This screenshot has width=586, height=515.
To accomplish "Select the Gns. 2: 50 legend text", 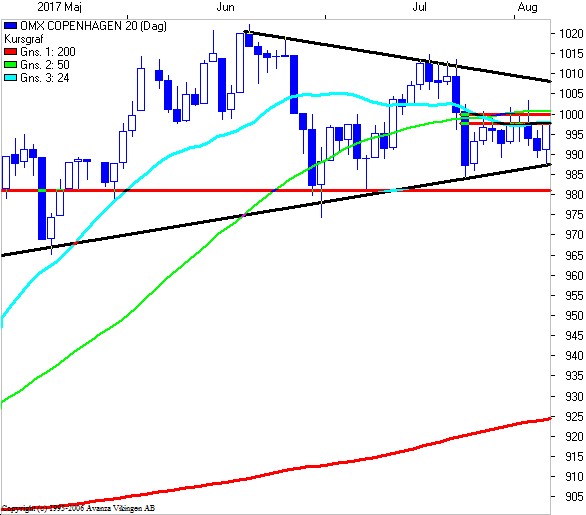I will coord(45,65).
